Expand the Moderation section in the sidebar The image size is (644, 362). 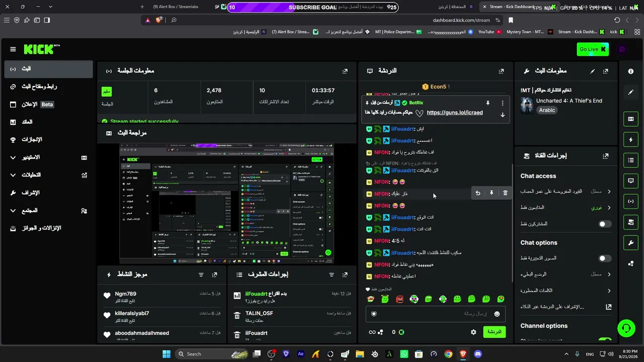(49, 193)
